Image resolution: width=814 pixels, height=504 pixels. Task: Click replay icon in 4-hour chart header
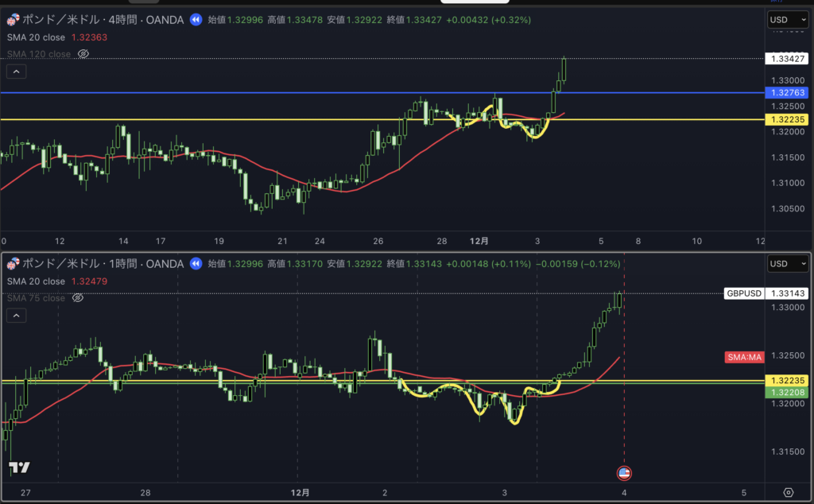(196, 19)
